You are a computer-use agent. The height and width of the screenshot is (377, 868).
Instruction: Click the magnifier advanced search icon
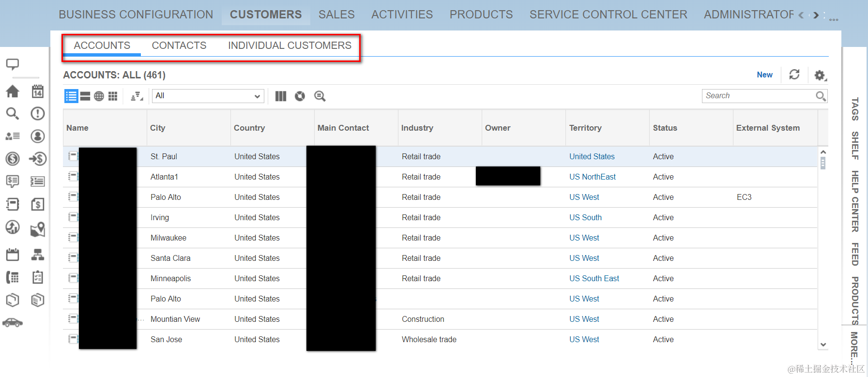[320, 96]
